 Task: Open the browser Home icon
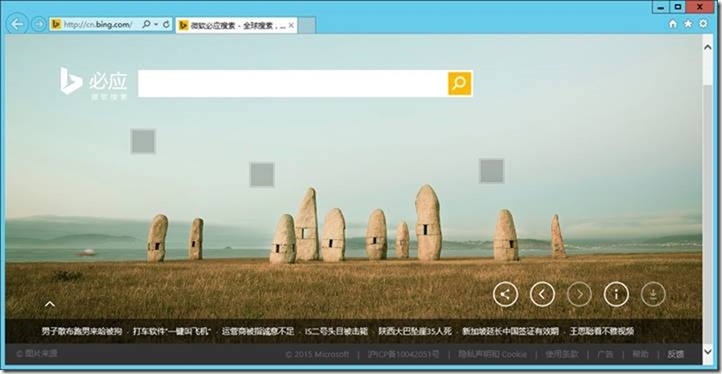pos(673,24)
